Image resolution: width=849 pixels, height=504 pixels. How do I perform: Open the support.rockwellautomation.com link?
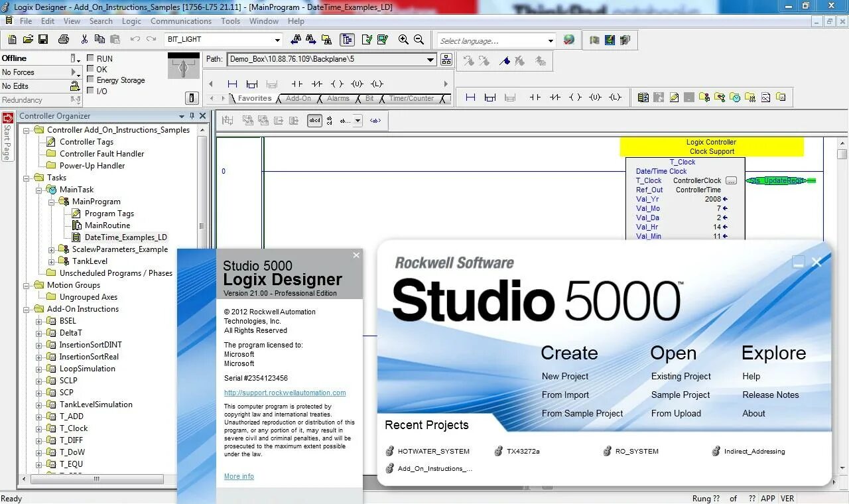[285, 393]
